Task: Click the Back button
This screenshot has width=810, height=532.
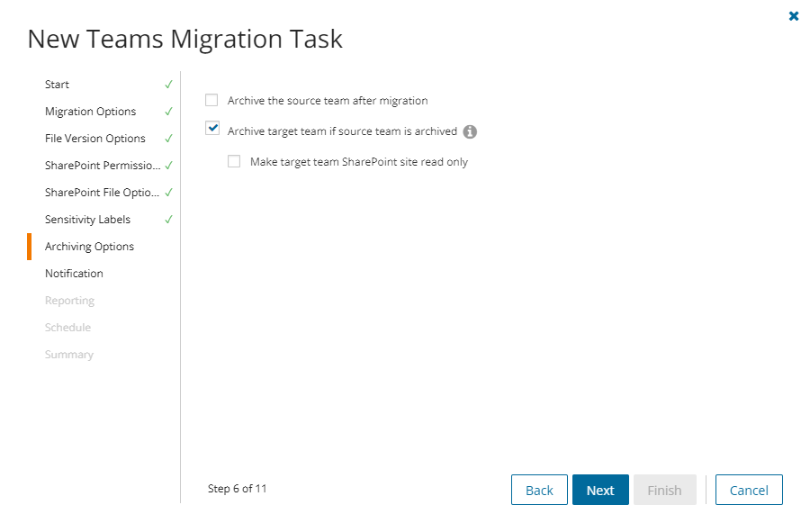Action: point(539,490)
